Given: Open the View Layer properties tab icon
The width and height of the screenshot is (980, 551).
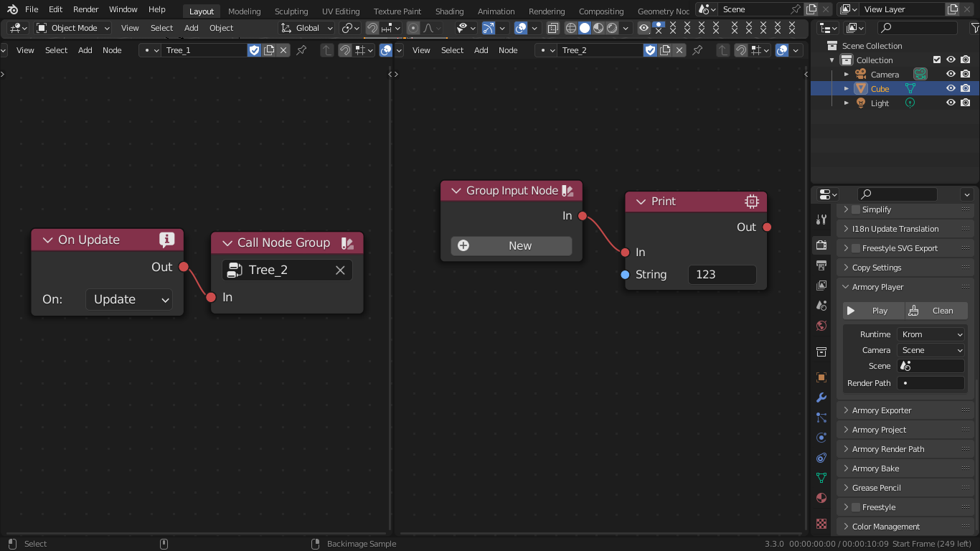Looking at the screenshot, I should pyautogui.click(x=821, y=286).
